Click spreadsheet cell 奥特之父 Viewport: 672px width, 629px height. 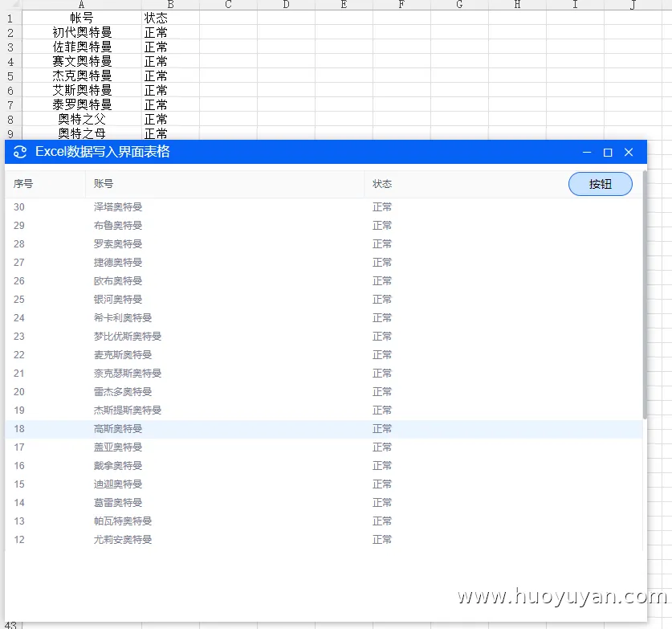[x=82, y=119]
